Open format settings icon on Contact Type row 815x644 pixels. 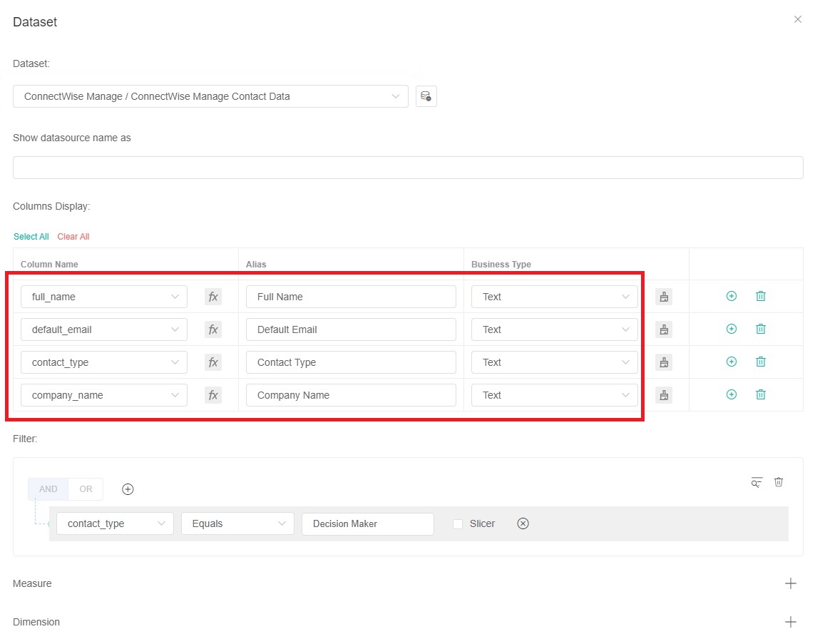tap(664, 362)
